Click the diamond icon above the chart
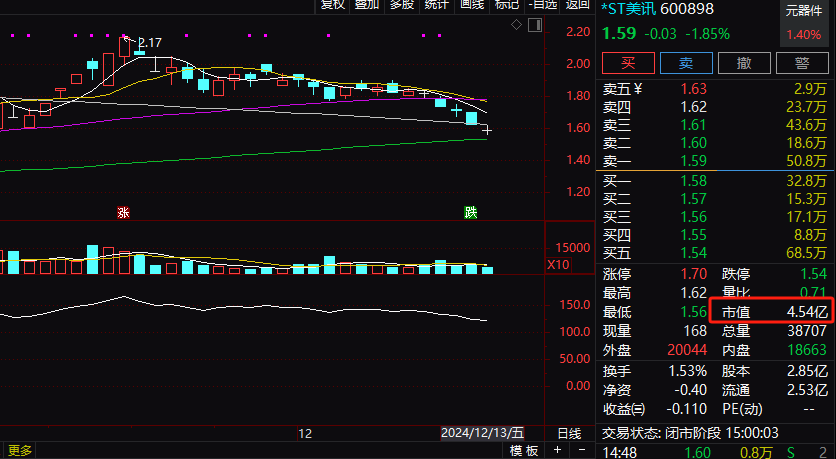This screenshot has height=459, width=836. [x=516, y=24]
